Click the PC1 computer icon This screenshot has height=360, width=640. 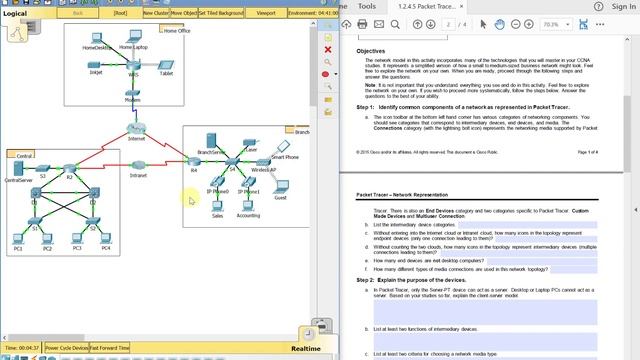click(18, 238)
